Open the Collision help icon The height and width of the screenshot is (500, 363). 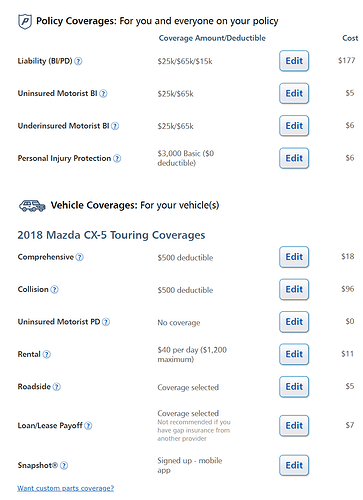[54, 290]
